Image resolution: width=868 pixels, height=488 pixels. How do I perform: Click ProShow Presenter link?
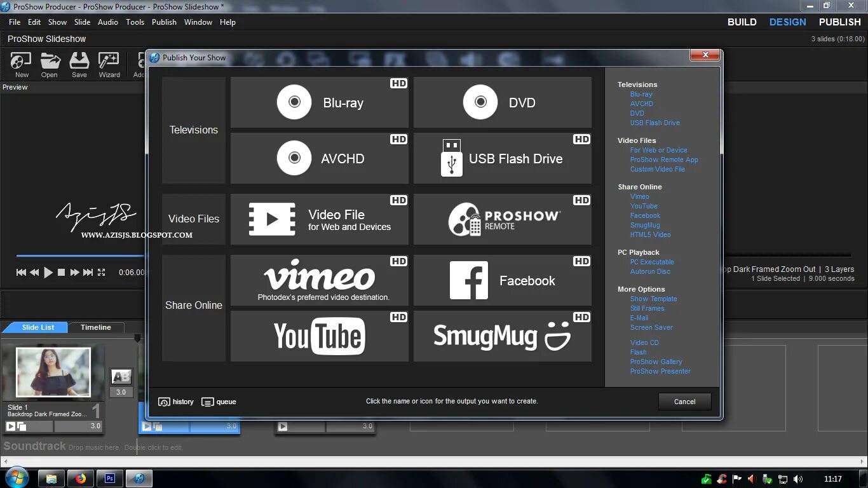tap(660, 371)
